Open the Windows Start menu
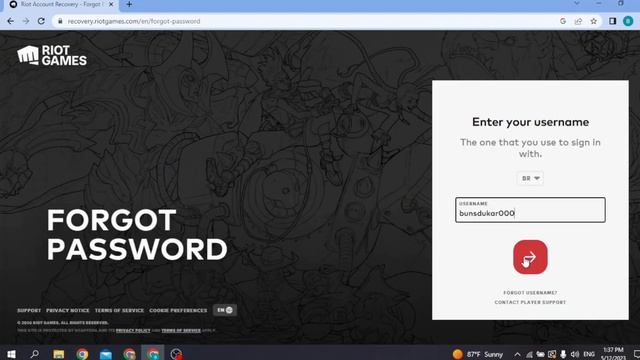Screen dimensions: 640x360 click(x=11, y=354)
